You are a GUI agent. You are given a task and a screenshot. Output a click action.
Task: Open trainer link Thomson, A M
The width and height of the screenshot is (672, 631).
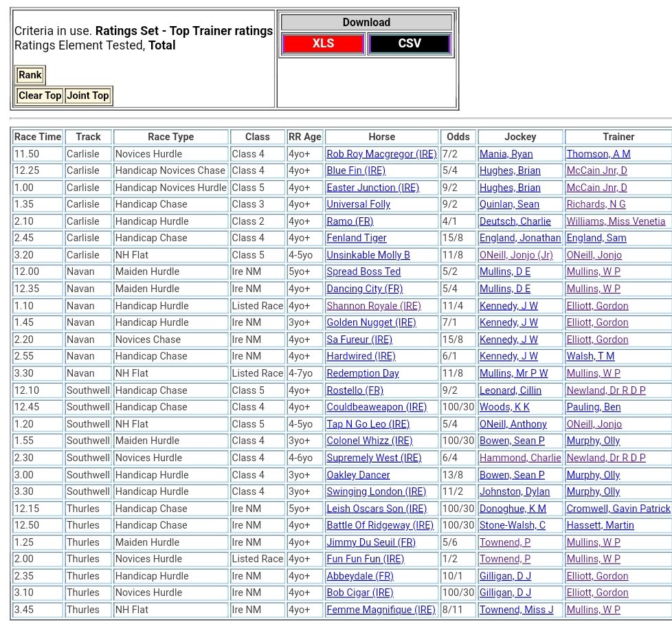click(x=598, y=154)
